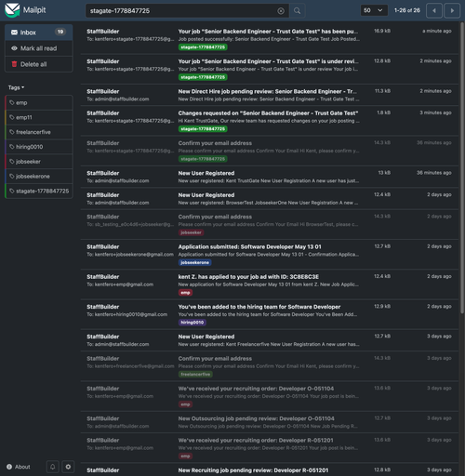Filter by the emp tag in sidebar

pos(39,102)
